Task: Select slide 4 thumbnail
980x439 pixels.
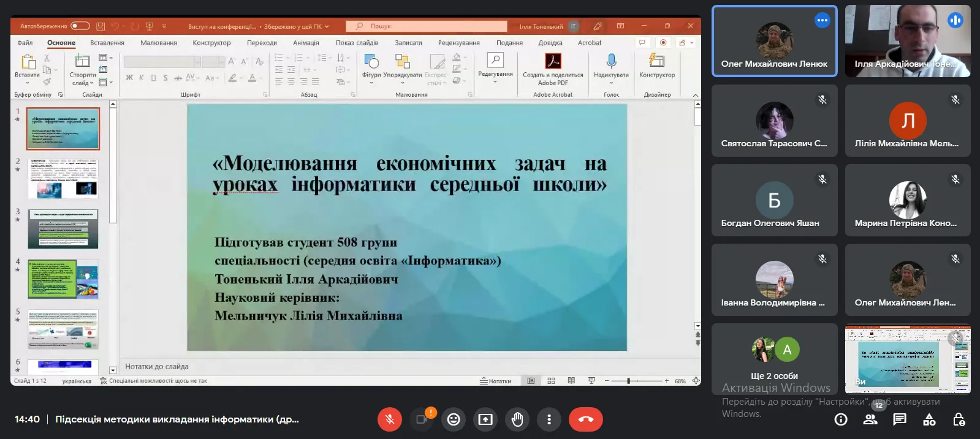Action: (x=63, y=279)
